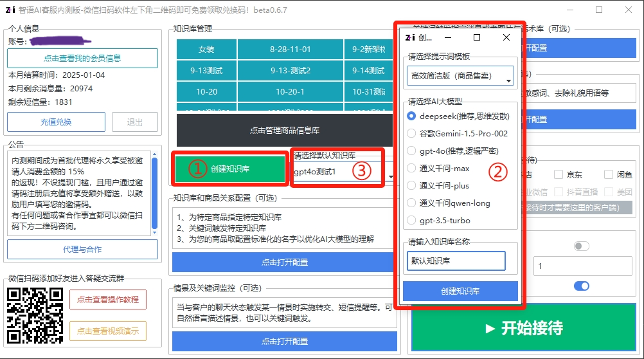Open the 提示词模板 dropdown (高效简洁版)
Image resolution: width=644 pixels, height=359 pixels.
(x=460, y=77)
